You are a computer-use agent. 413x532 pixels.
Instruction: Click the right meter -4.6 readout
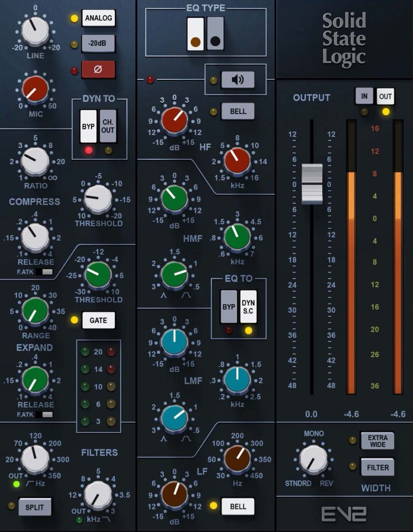398,414
